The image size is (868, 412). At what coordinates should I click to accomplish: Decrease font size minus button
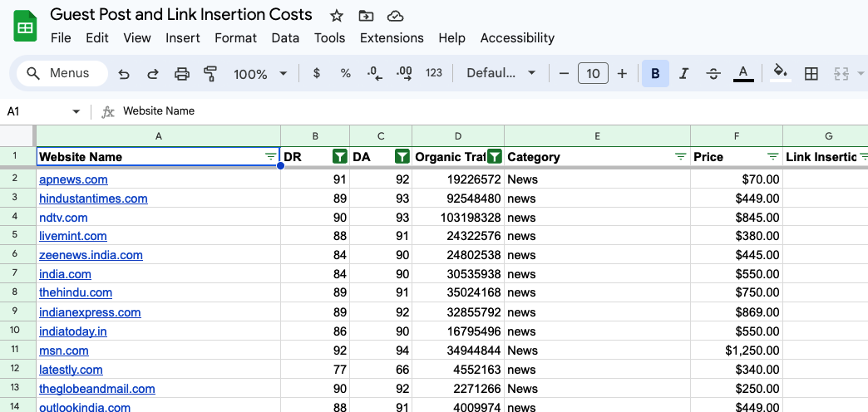[564, 74]
